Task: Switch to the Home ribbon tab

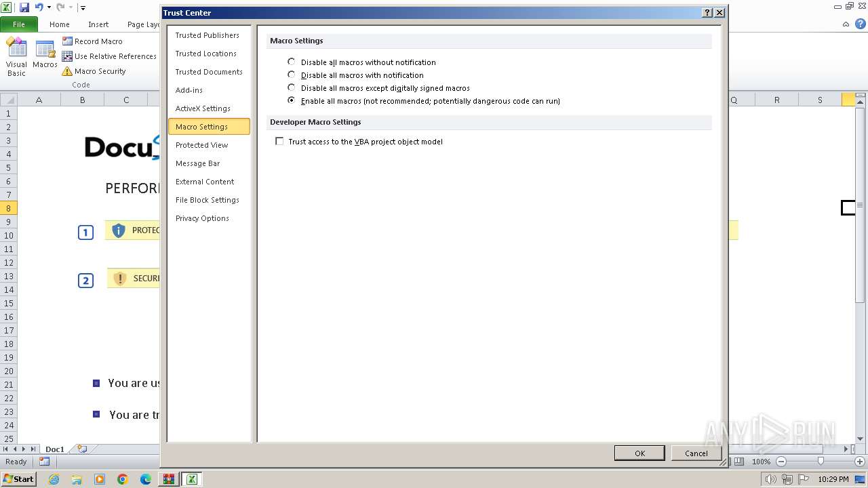Action: [x=60, y=24]
